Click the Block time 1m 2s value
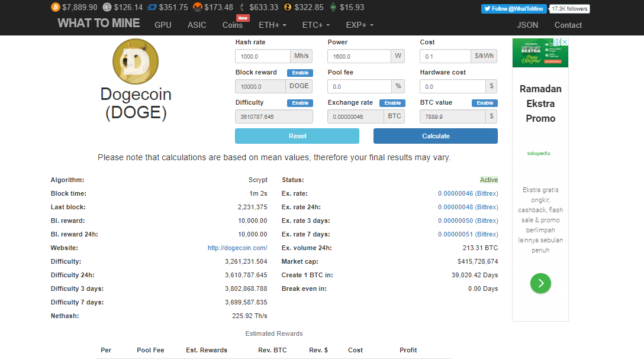 coord(258,193)
